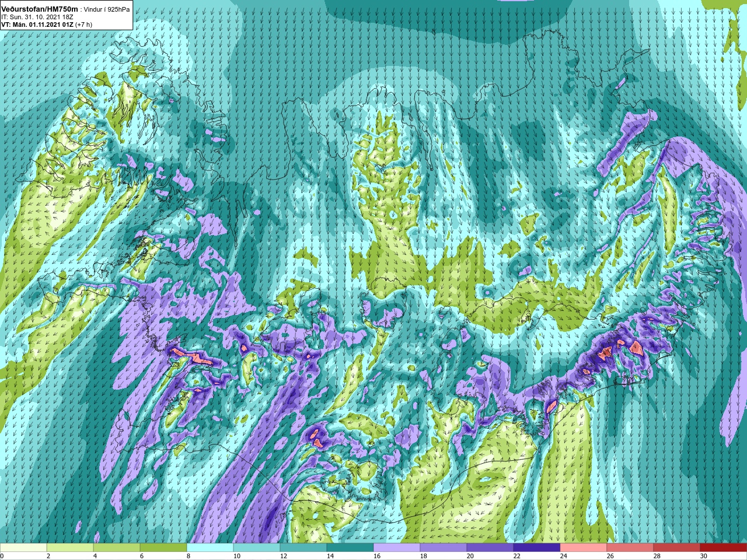Select the purple 20–22 legend swatch
This screenshot has width=747, height=560.
point(490,548)
